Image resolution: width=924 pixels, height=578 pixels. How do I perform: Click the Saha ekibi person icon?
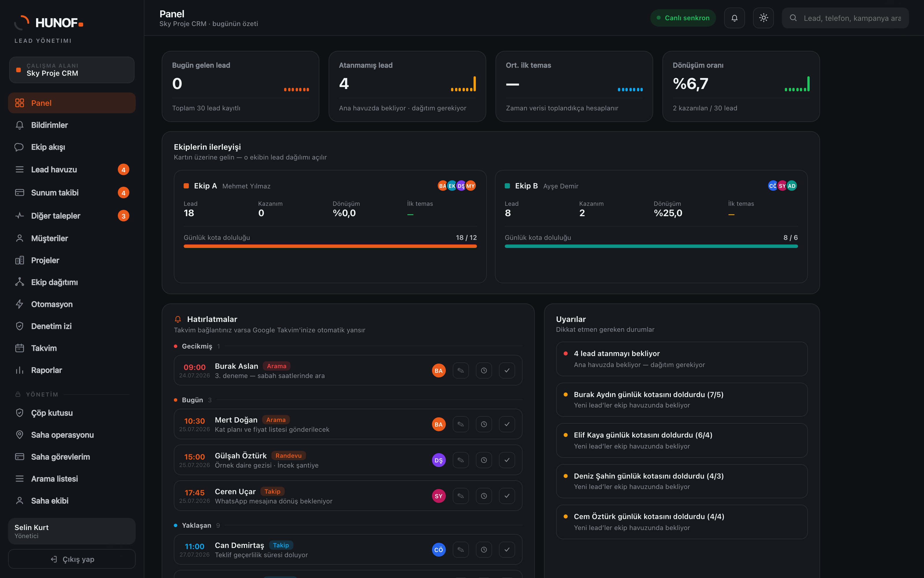(19, 501)
